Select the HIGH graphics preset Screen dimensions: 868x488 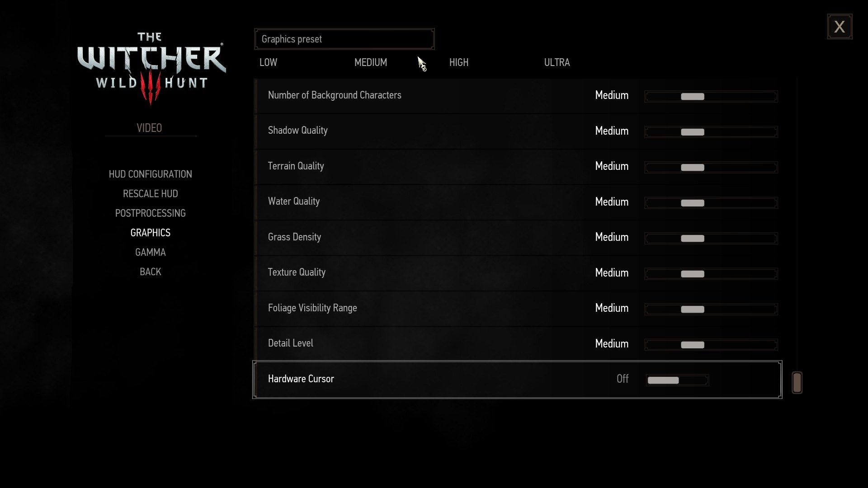pyautogui.click(x=459, y=62)
